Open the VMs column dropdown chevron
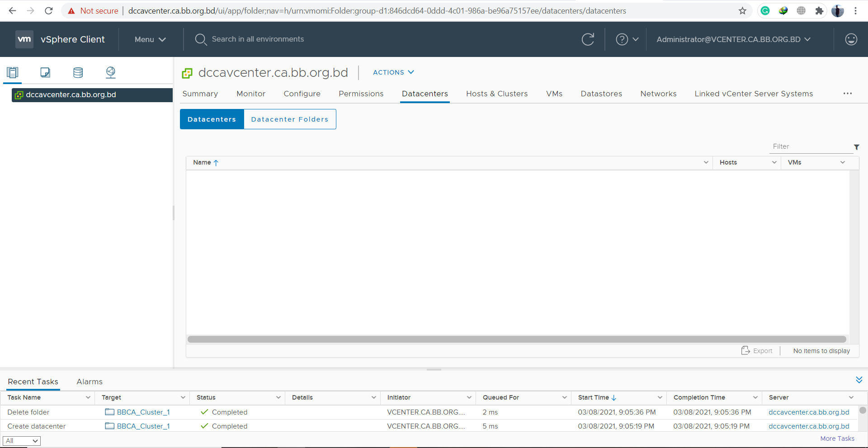Screen dimensions: 868x448 point(842,162)
